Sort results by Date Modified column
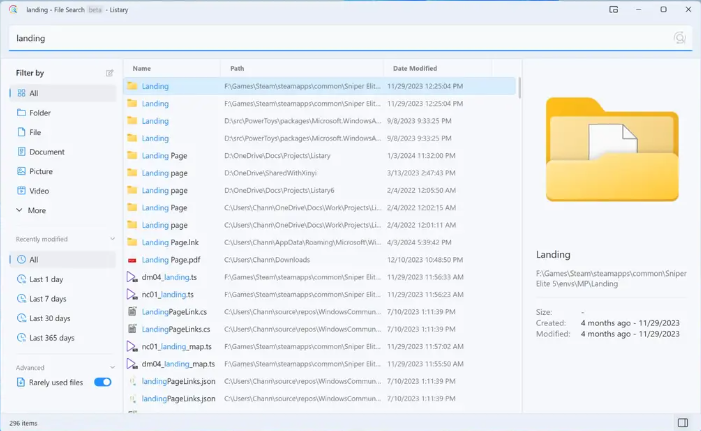 pos(438,68)
